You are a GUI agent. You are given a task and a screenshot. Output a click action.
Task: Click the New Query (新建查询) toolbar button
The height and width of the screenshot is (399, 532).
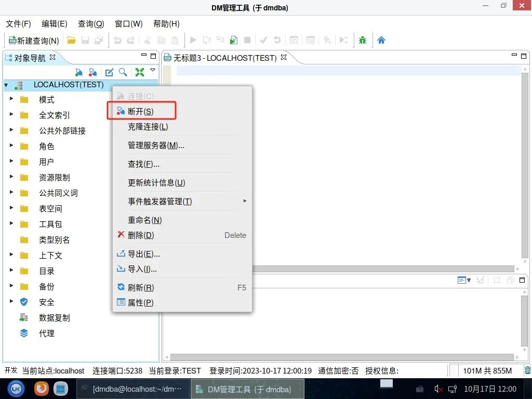point(34,40)
